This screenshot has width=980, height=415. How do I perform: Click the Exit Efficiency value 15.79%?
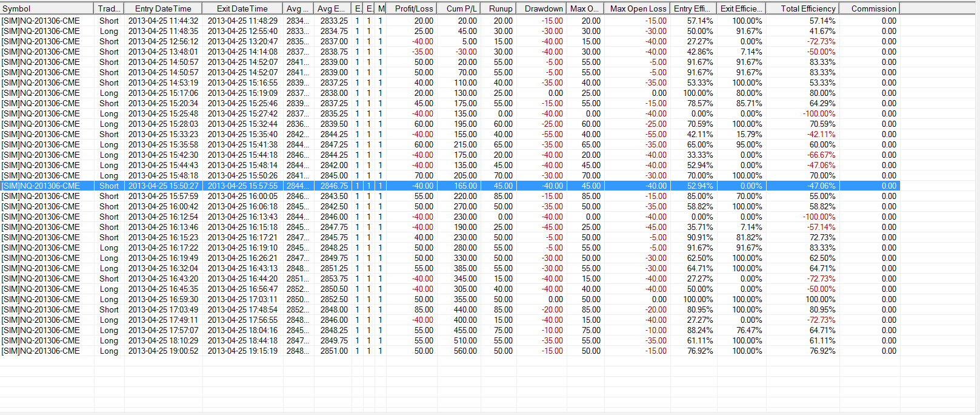tap(749, 134)
